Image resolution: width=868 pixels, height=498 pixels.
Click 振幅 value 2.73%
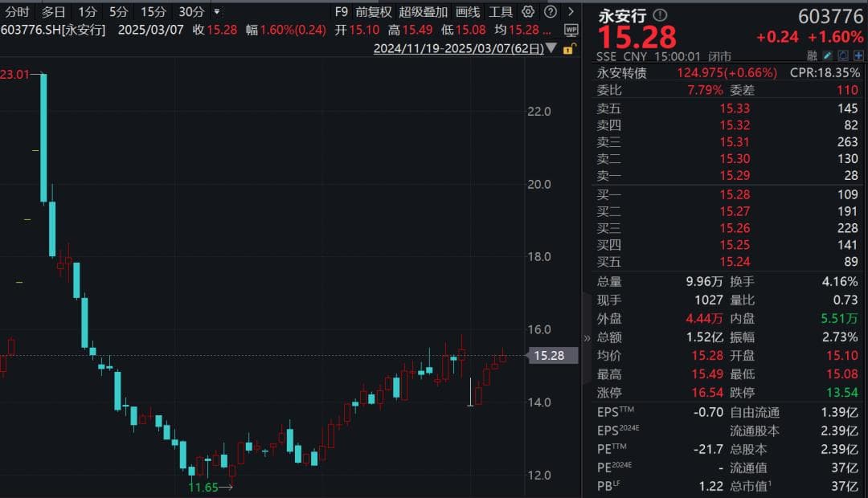[x=840, y=337]
